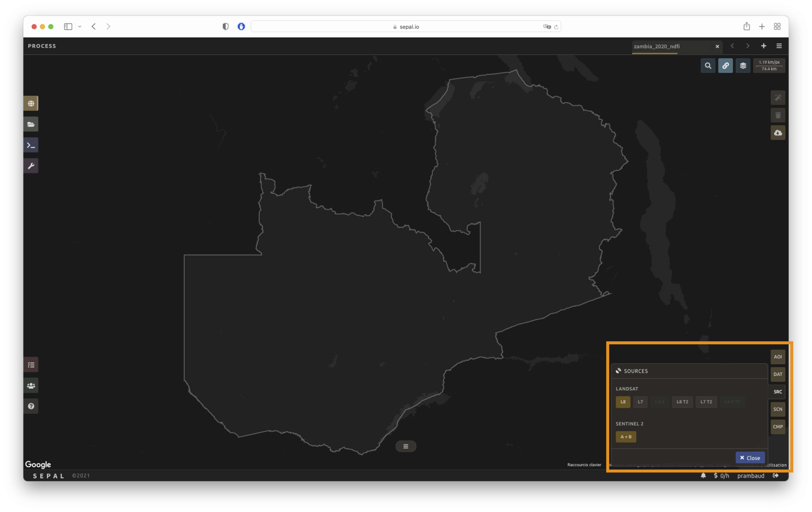Open the map layers stack icon

(743, 66)
